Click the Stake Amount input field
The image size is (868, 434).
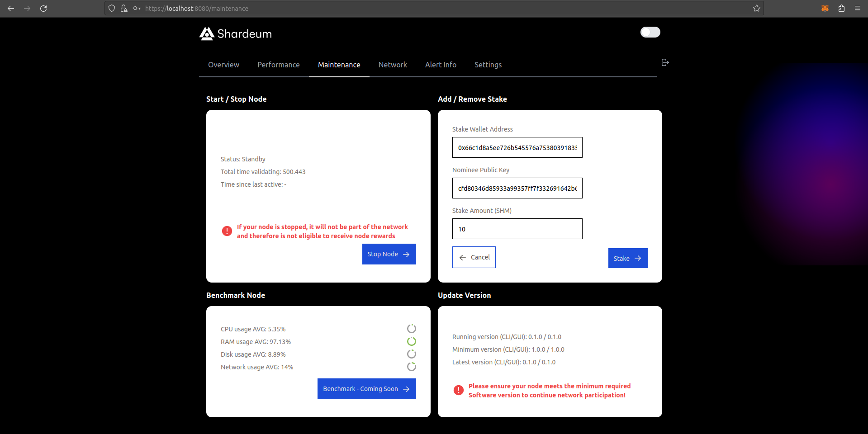(517, 229)
